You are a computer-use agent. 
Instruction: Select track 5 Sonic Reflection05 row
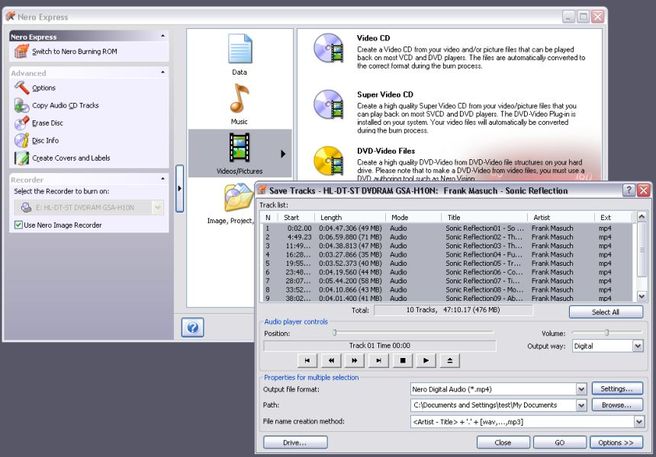pyautogui.click(x=446, y=263)
